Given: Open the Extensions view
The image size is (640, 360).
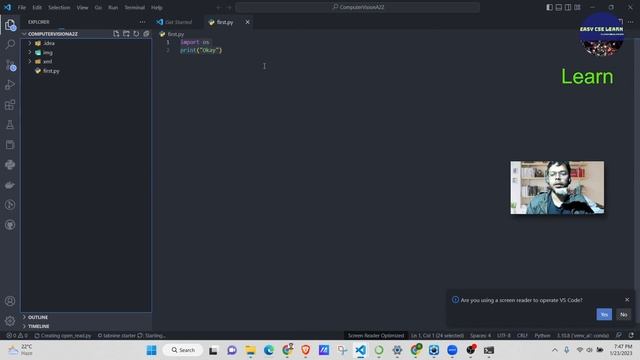Looking at the screenshot, I should [10, 105].
